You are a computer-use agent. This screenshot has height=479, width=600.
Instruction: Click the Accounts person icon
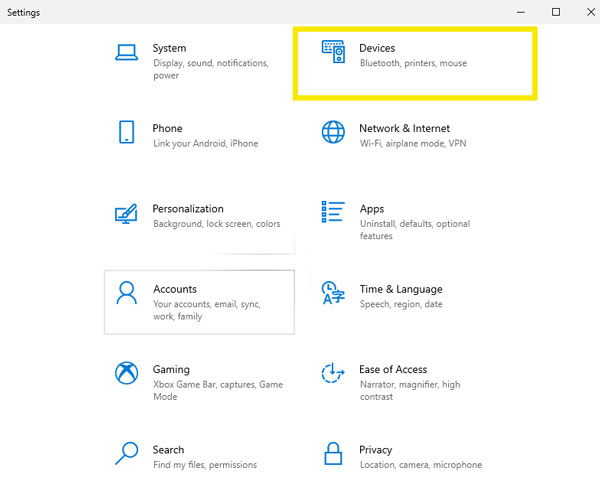126,293
